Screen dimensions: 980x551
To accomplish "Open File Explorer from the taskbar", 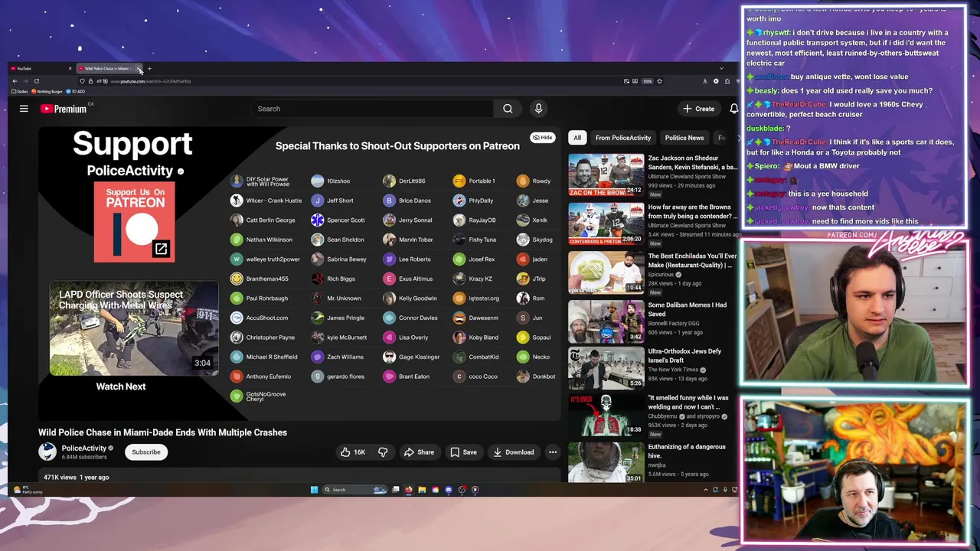I will click(422, 490).
